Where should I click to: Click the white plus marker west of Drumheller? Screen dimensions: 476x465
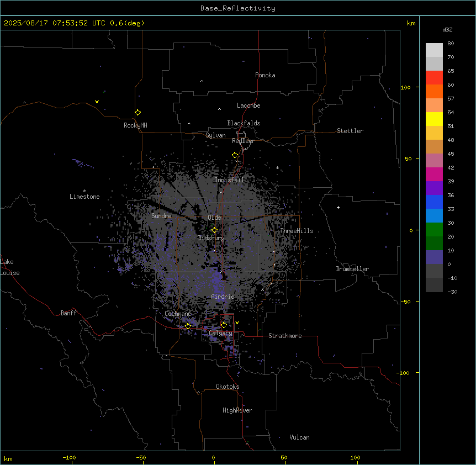(x=338, y=207)
